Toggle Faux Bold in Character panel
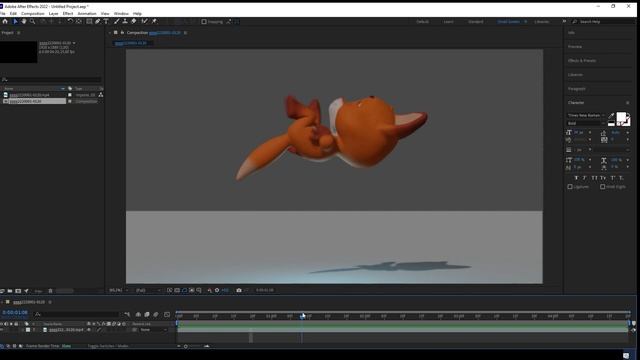 576,178
